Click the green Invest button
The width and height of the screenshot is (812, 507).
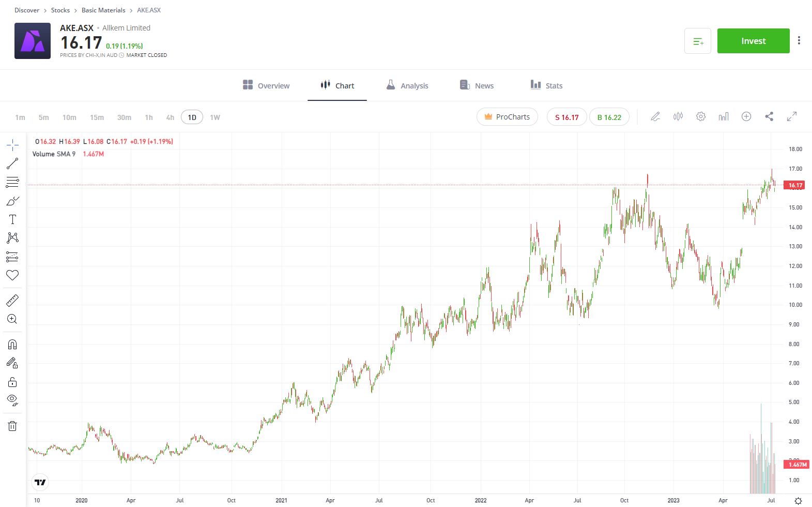[x=753, y=41]
